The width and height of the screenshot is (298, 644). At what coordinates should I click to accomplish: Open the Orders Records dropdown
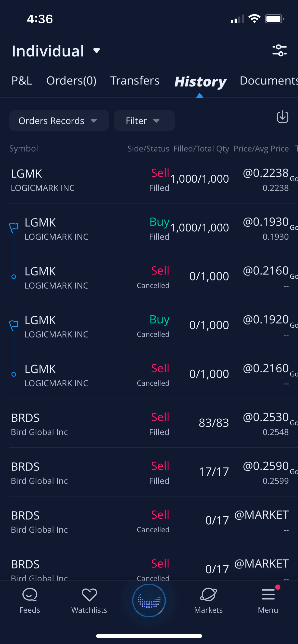click(x=59, y=121)
